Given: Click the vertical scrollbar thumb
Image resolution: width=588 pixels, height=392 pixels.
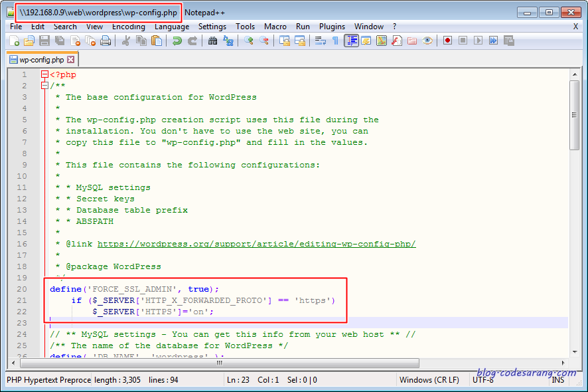Looking at the screenshot, I should pyautogui.click(x=575, y=115).
